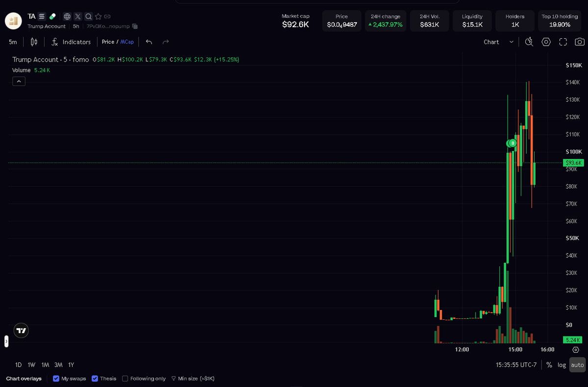
Task: Open the time axis settings gear
Action: click(x=576, y=350)
